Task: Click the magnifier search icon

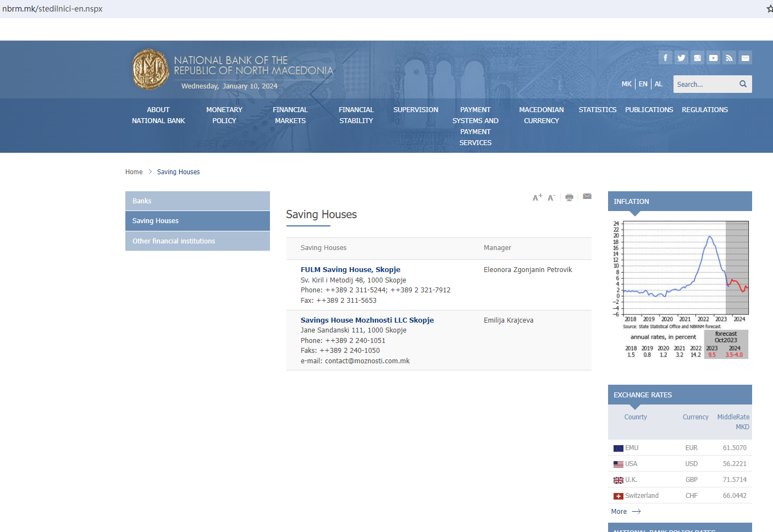Action: [743, 84]
